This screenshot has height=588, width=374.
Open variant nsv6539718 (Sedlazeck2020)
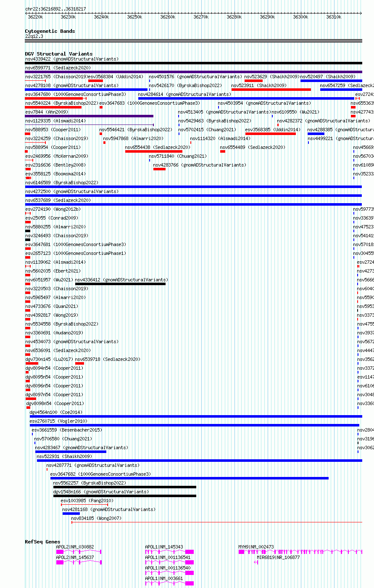(x=108, y=359)
